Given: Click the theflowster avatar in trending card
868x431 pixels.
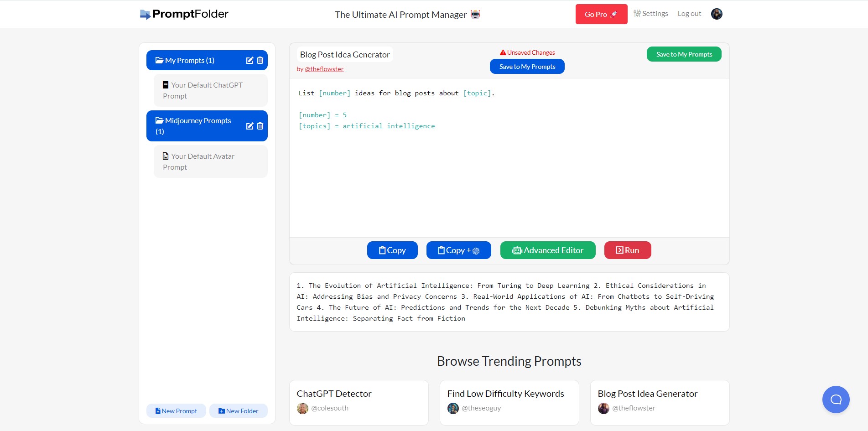Looking at the screenshot, I should pyautogui.click(x=603, y=408).
